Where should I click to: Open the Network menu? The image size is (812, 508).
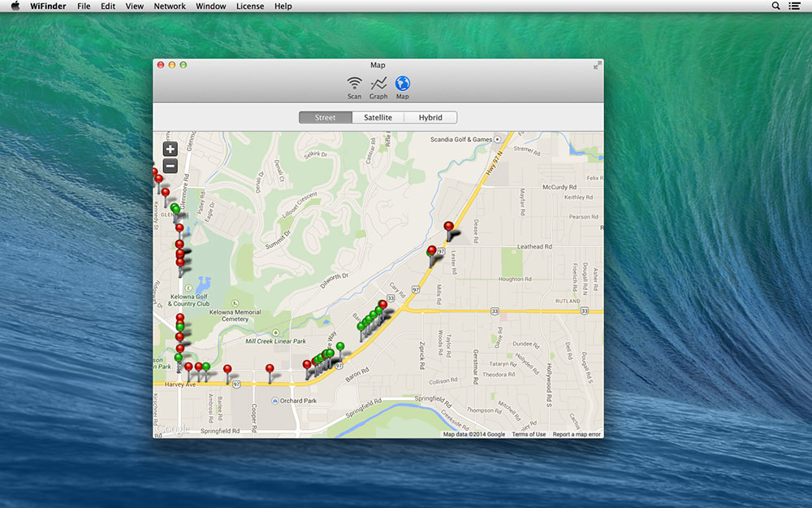coord(170,7)
